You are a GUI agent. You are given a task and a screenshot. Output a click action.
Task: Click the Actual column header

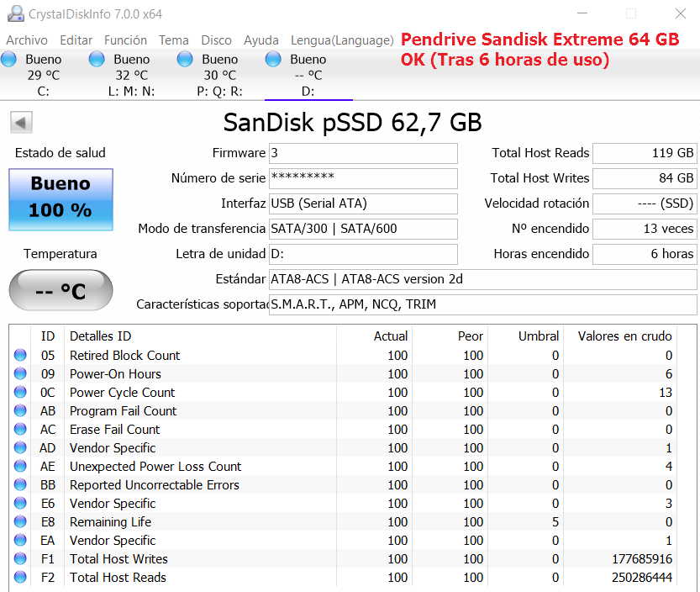point(374,336)
